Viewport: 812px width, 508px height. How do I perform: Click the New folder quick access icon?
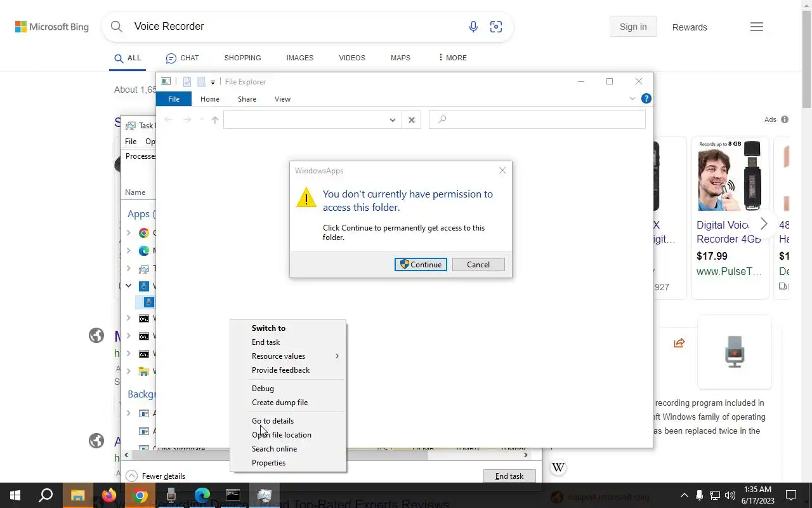(201, 82)
